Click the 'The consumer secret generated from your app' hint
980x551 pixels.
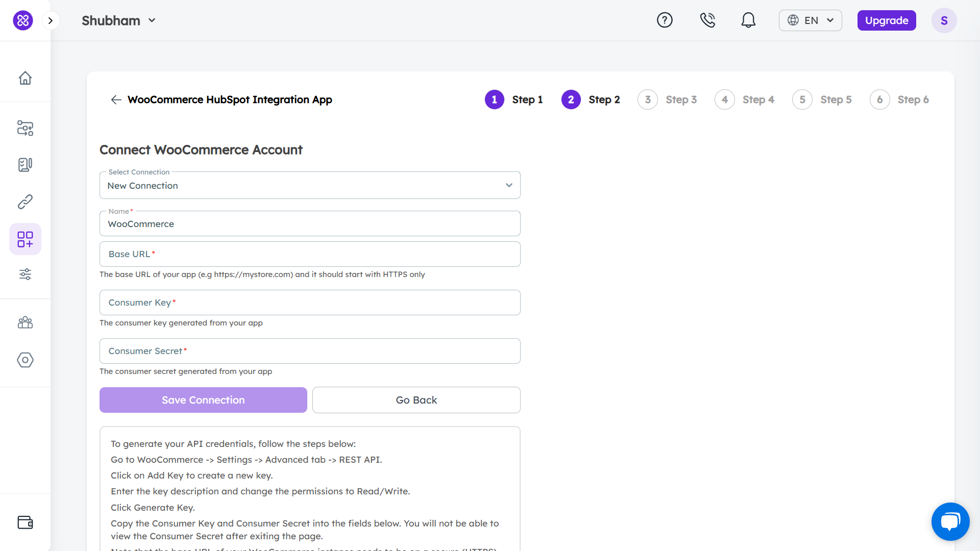[186, 371]
